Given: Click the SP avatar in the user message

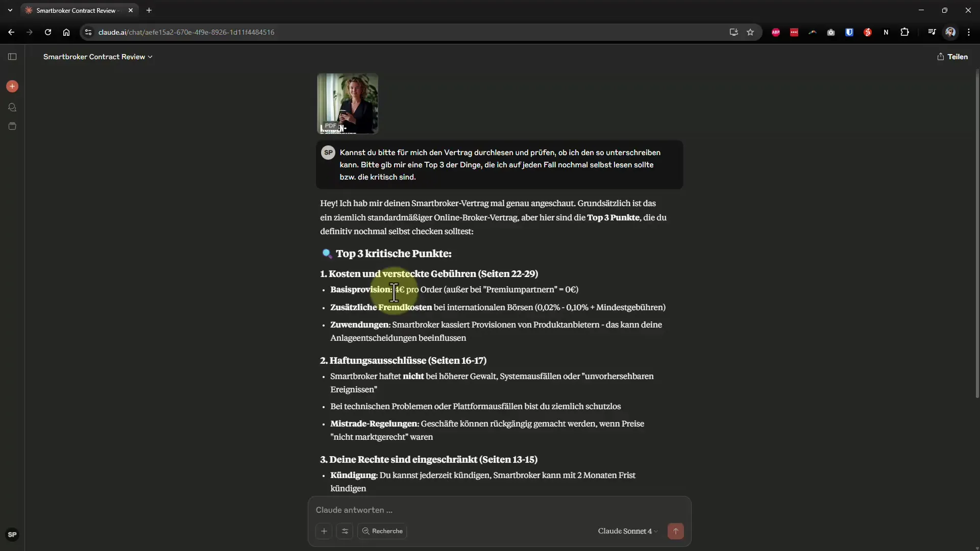Looking at the screenshot, I should pos(328,153).
